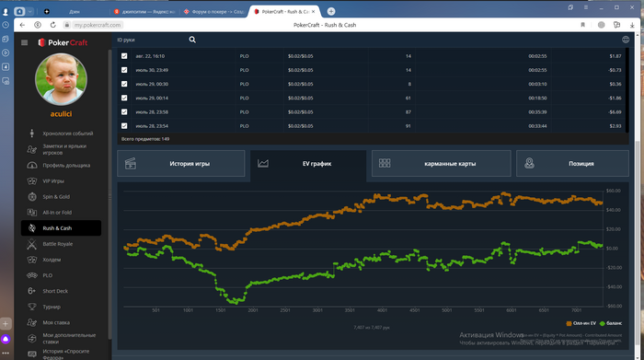Image resolution: width=644 pixels, height=360 pixels.
Task: Click the sidebar scrollbar
Action: tap(109, 193)
